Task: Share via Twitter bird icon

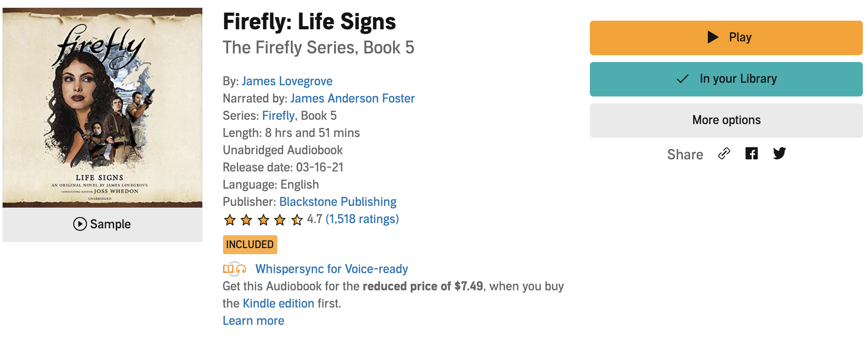Action: pyautogui.click(x=779, y=154)
